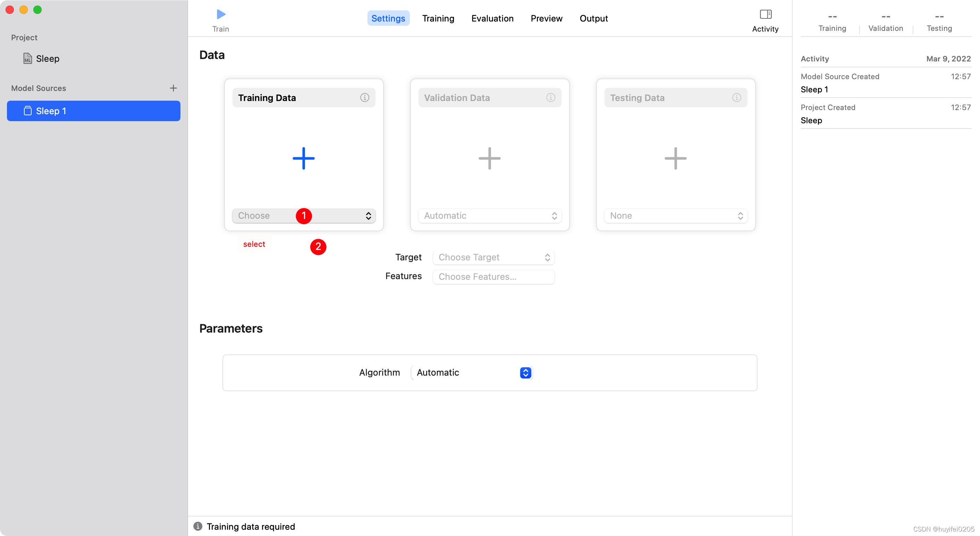Click the info icon beside Training data required
The width and height of the screenshot is (980, 536).
[198, 526]
